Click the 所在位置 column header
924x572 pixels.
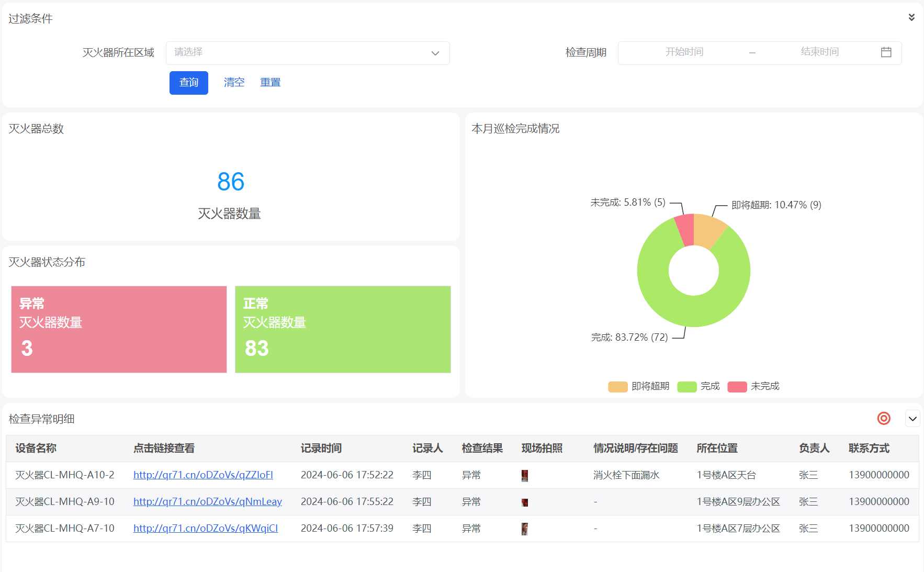(717, 448)
